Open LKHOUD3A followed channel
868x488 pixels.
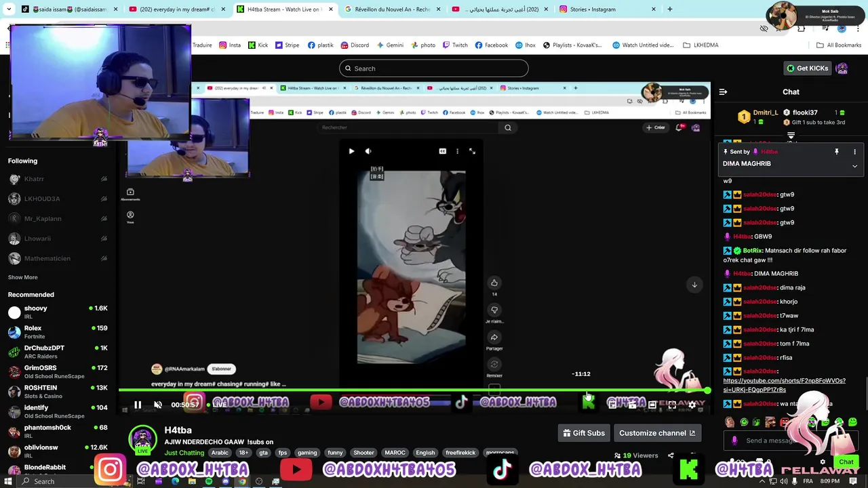click(58, 199)
